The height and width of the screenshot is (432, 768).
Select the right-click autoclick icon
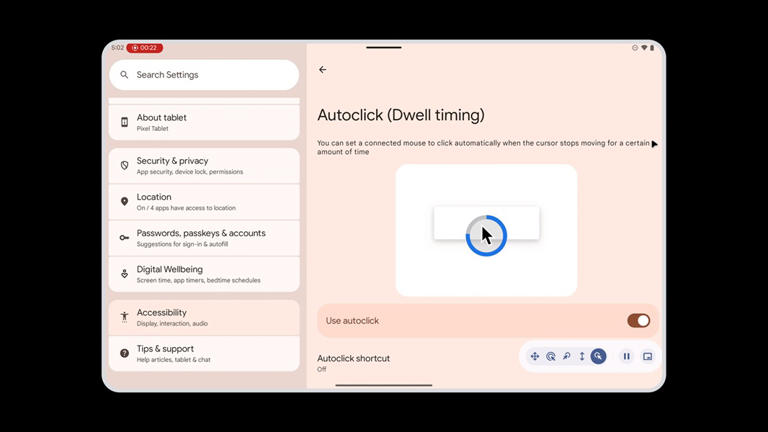click(x=567, y=356)
